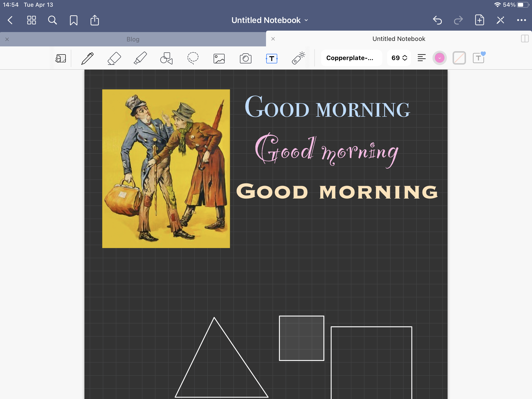Switch to the Blog tab
The image size is (532, 399).
coord(133,39)
